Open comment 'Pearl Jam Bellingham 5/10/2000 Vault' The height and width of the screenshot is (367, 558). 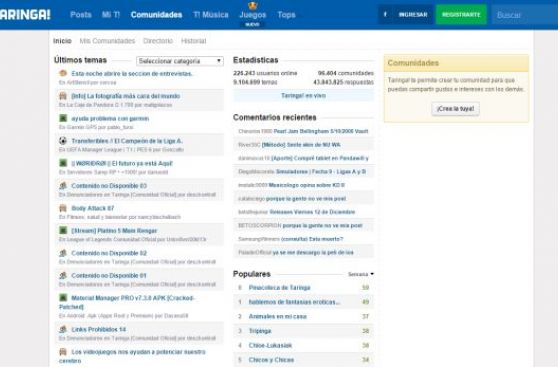(321, 131)
